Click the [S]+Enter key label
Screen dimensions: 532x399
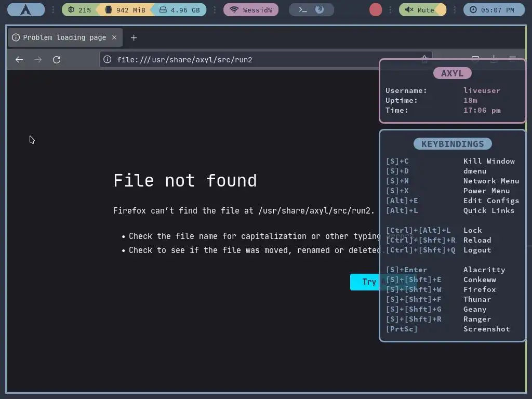(x=406, y=270)
